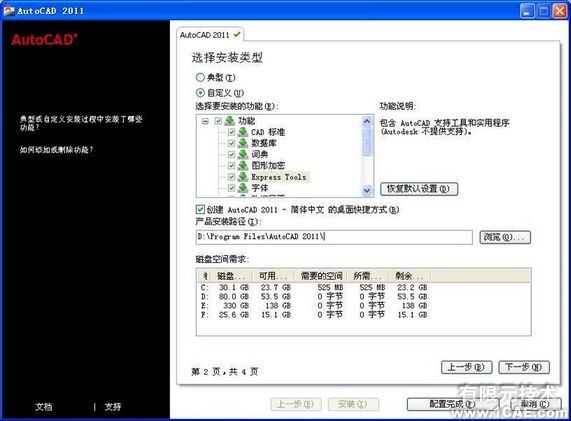
Task: Collapse the 功能 tree node
Action: click(x=205, y=121)
